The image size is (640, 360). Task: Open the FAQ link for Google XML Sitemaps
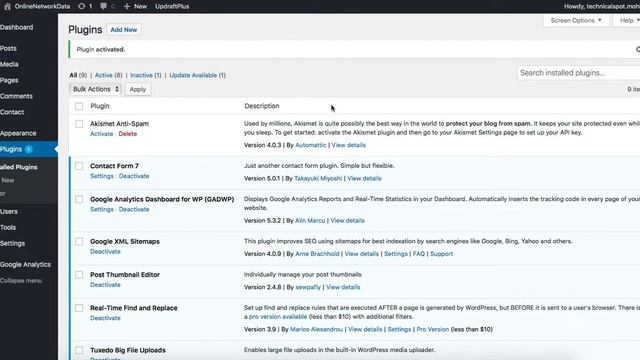pyautogui.click(x=419, y=254)
